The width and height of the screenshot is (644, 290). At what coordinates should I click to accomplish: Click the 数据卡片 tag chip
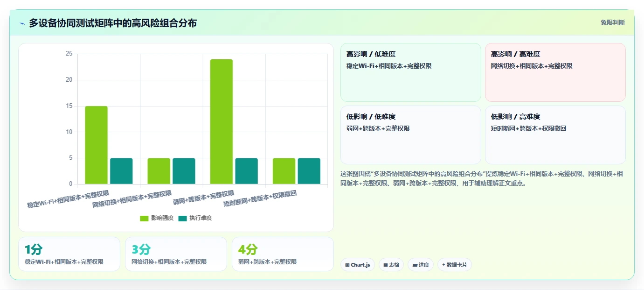[x=455, y=265]
